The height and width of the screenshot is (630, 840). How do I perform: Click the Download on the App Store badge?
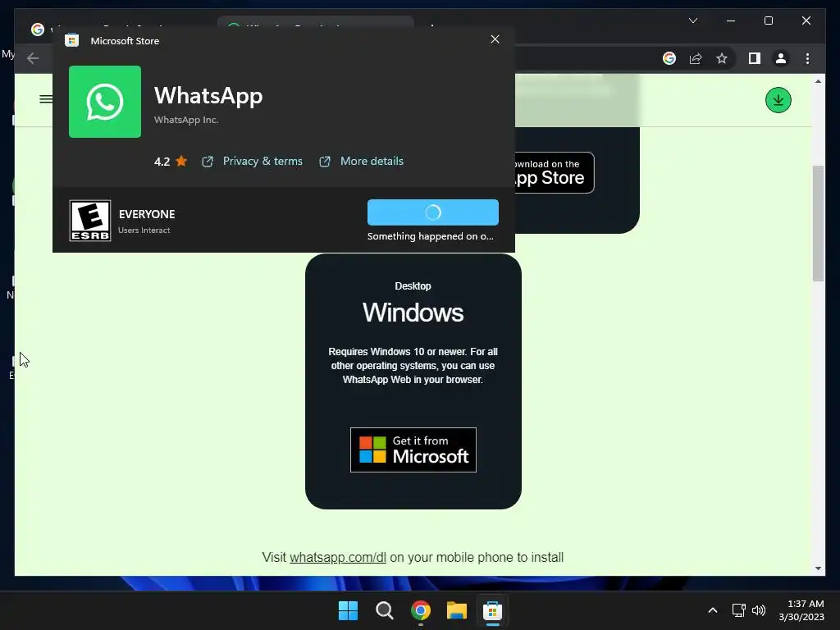click(x=555, y=172)
